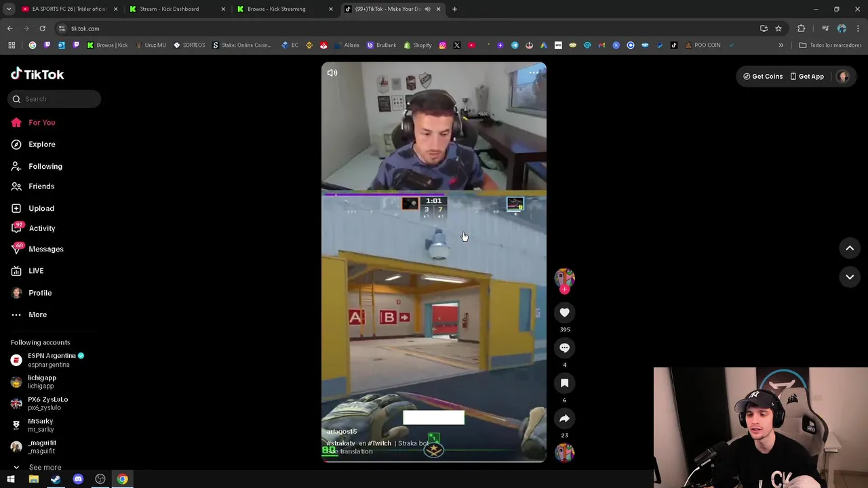868x488 pixels.
Task: Open the Windows Start menu
Action: [x=11, y=479]
